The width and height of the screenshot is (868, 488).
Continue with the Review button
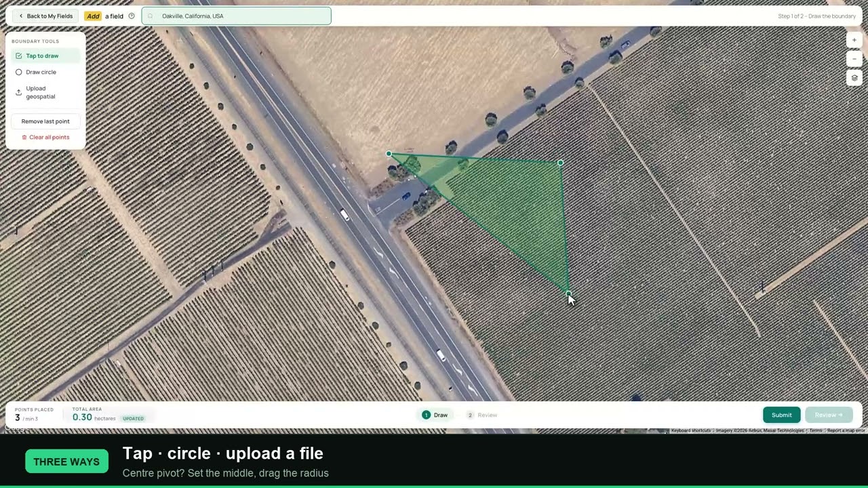(x=829, y=415)
